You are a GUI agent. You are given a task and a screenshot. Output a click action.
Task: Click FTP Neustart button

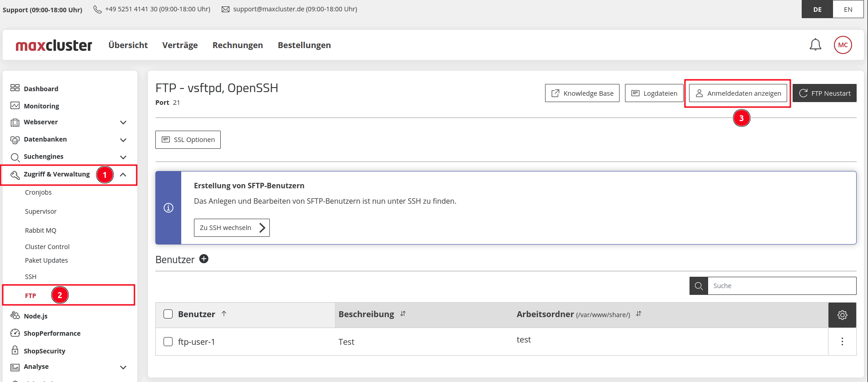point(824,93)
